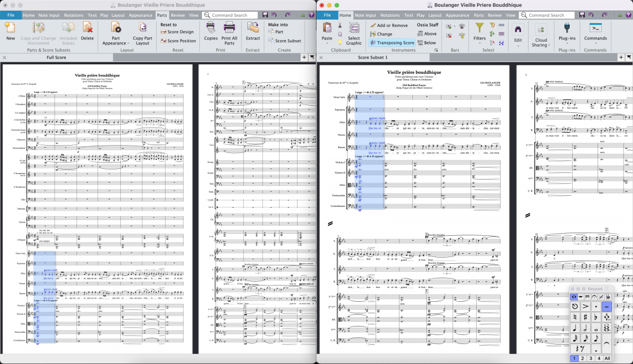Image resolution: width=633 pixels, height=364 pixels.
Task: Select the sharp accidental on the Keypad
Action: 586,317
